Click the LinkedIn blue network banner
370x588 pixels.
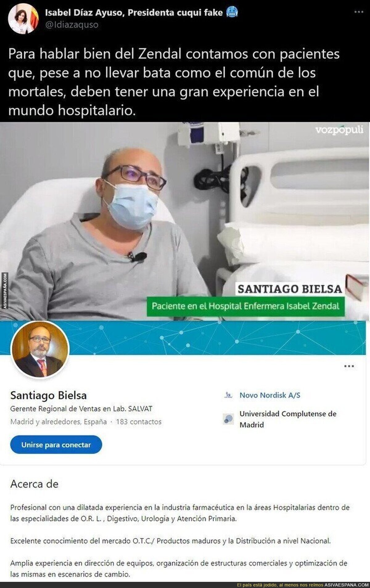coord(216,337)
